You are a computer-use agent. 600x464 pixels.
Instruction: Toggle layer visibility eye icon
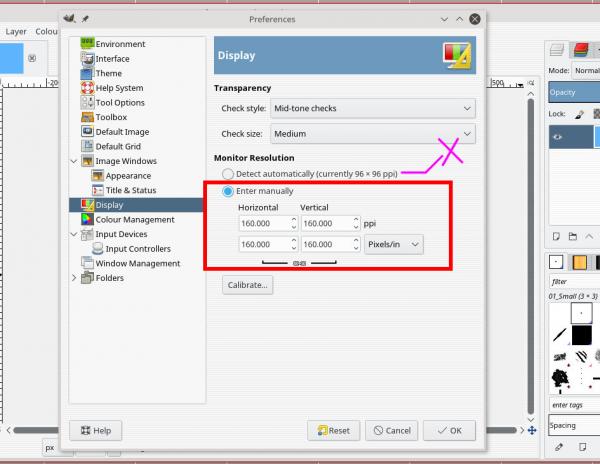click(558, 137)
